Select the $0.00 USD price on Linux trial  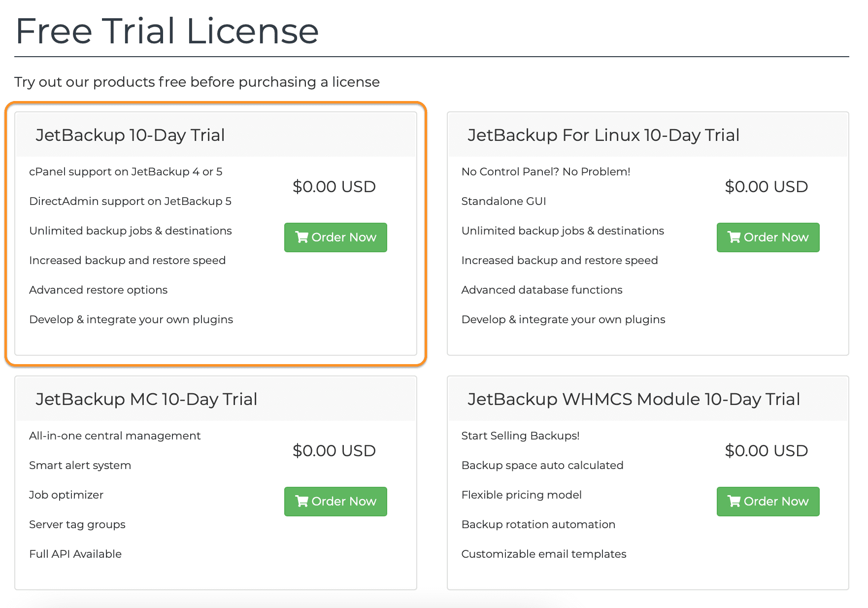tap(767, 187)
